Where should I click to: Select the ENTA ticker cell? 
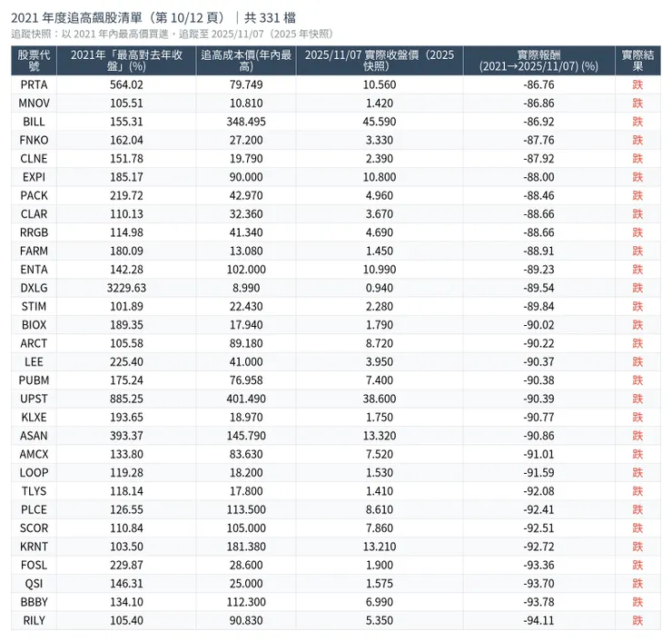point(34,270)
